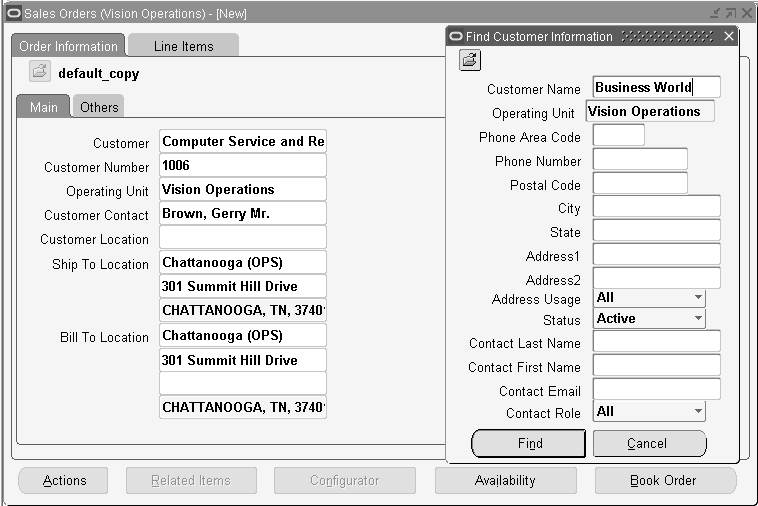
Task: Click the Customer field showing Computer Service
Action: (243, 141)
